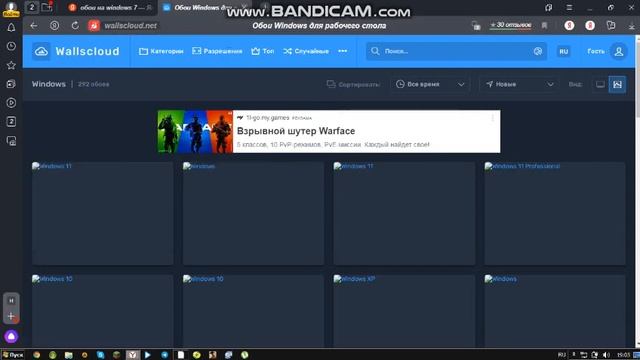The width and height of the screenshot is (640, 360).
Task: Open the video play icon in sidebar
Action: point(11,103)
